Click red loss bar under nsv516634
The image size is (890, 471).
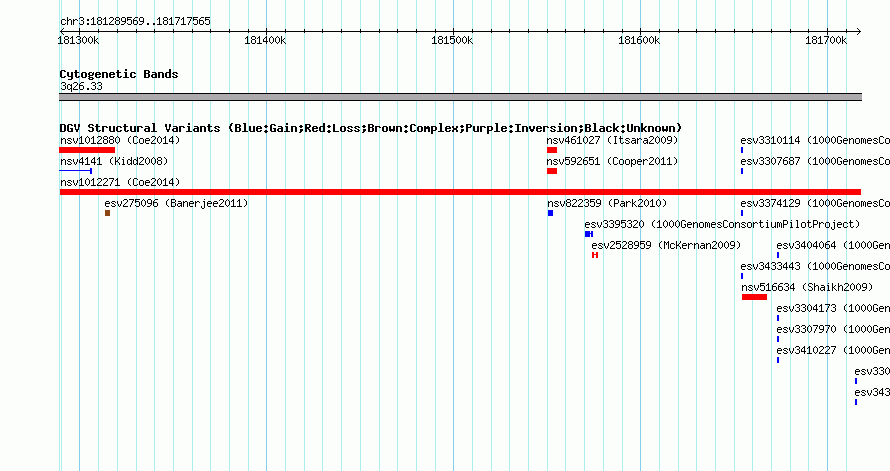(754, 297)
